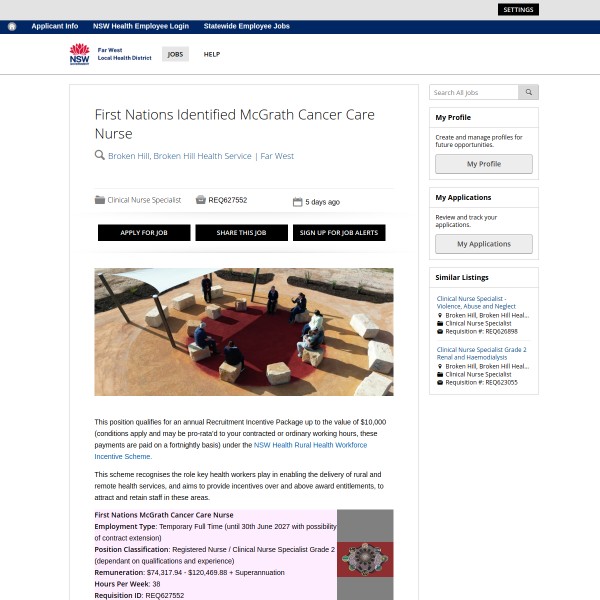The width and height of the screenshot is (600, 600).
Task: Click the search magnifier button beside Search All Jobs
Action: pyautogui.click(x=528, y=92)
